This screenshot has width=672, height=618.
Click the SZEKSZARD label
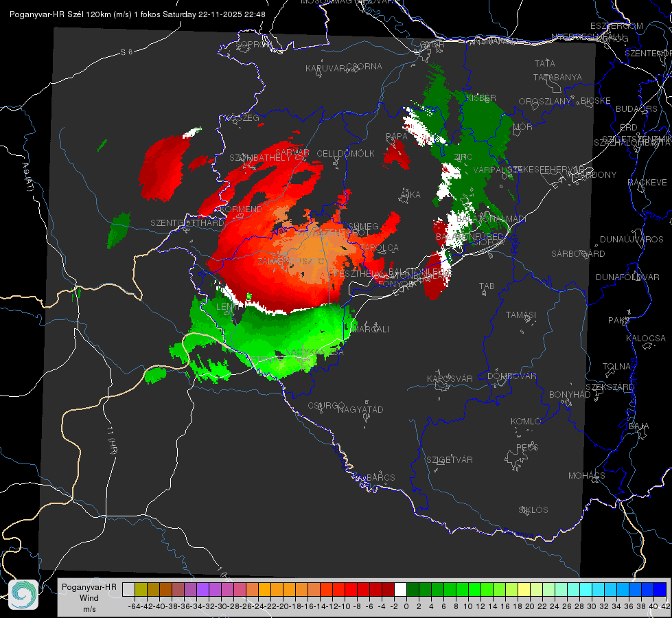(x=610, y=387)
